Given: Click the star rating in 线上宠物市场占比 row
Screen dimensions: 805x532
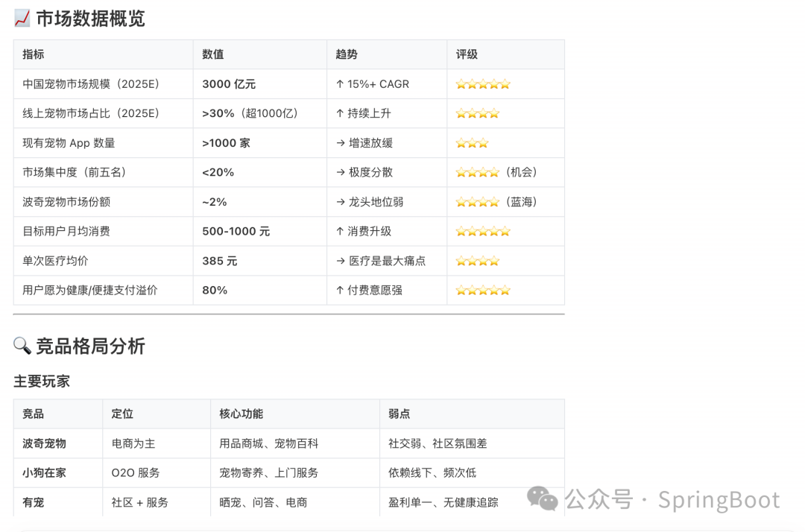Looking at the screenshot, I should (478, 113).
